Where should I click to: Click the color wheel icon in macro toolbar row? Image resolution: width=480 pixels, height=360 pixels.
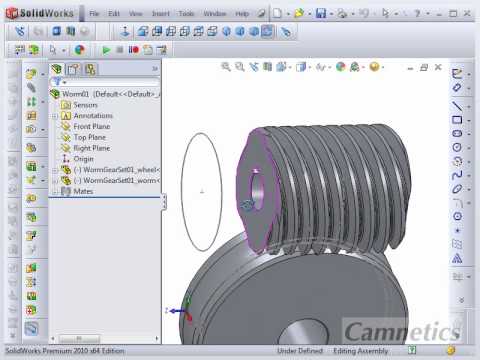tap(79, 50)
